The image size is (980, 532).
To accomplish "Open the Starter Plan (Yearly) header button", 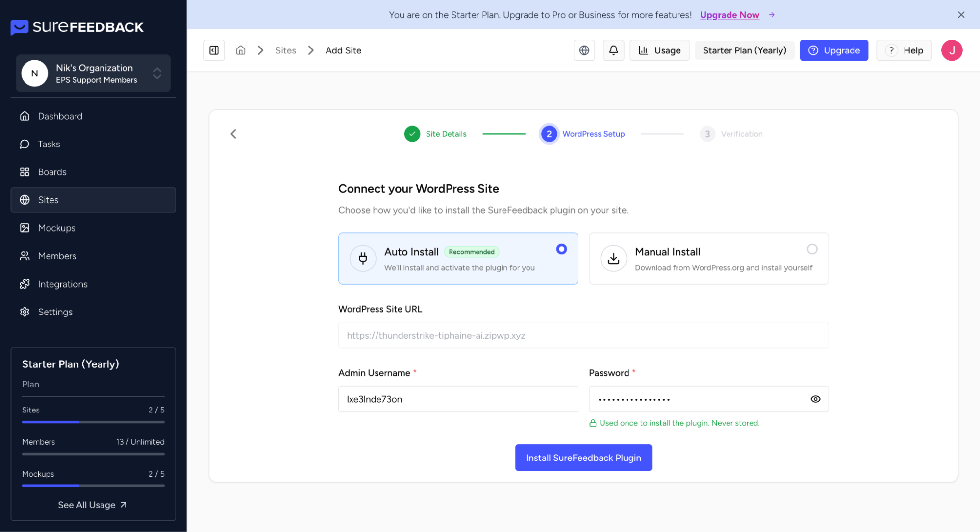I will tap(744, 50).
